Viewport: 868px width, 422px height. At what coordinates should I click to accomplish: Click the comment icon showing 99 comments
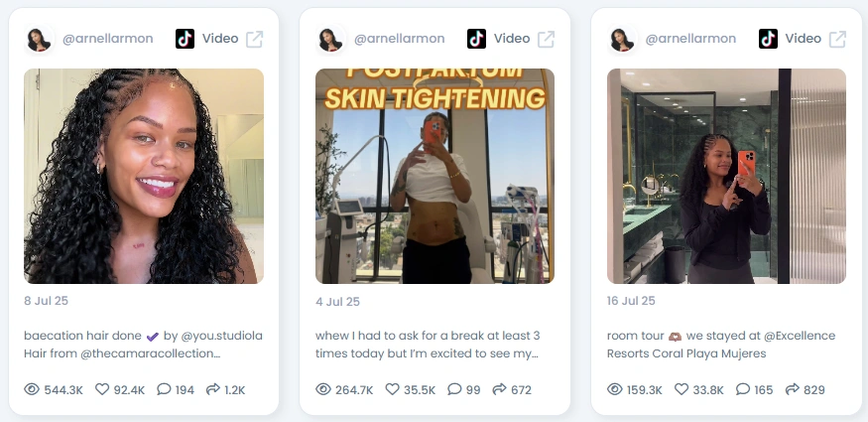click(x=454, y=389)
